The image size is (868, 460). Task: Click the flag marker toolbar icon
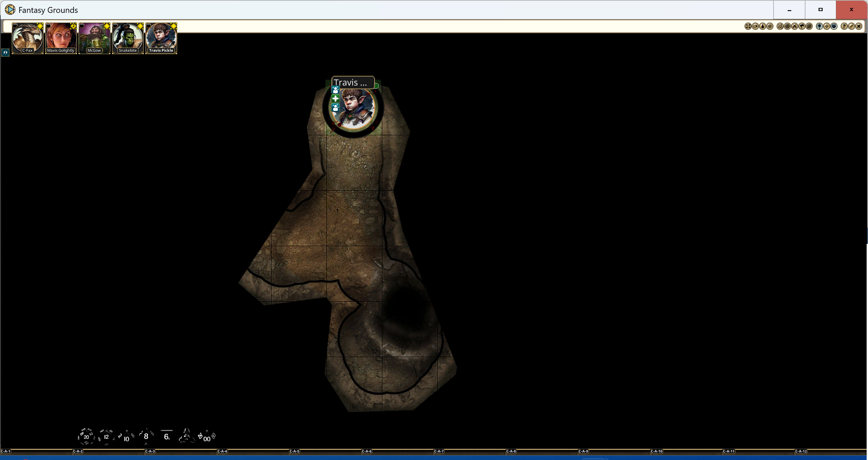click(x=802, y=26)
